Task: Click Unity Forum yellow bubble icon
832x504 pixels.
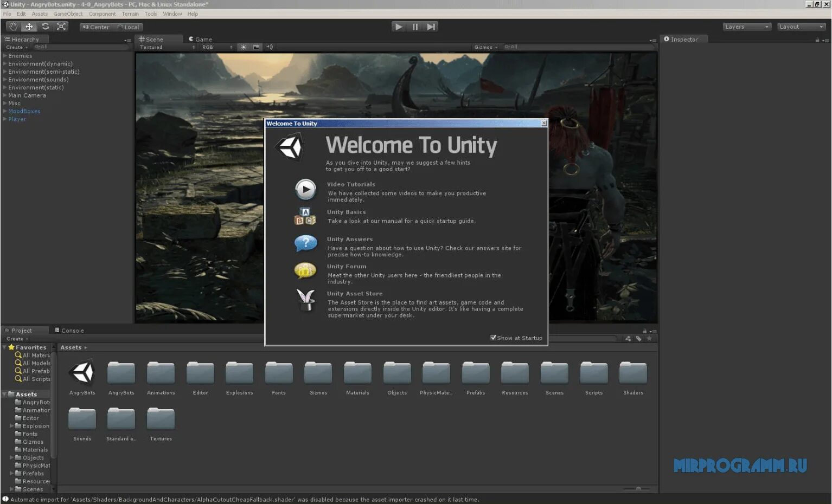Action: [305, 270]
